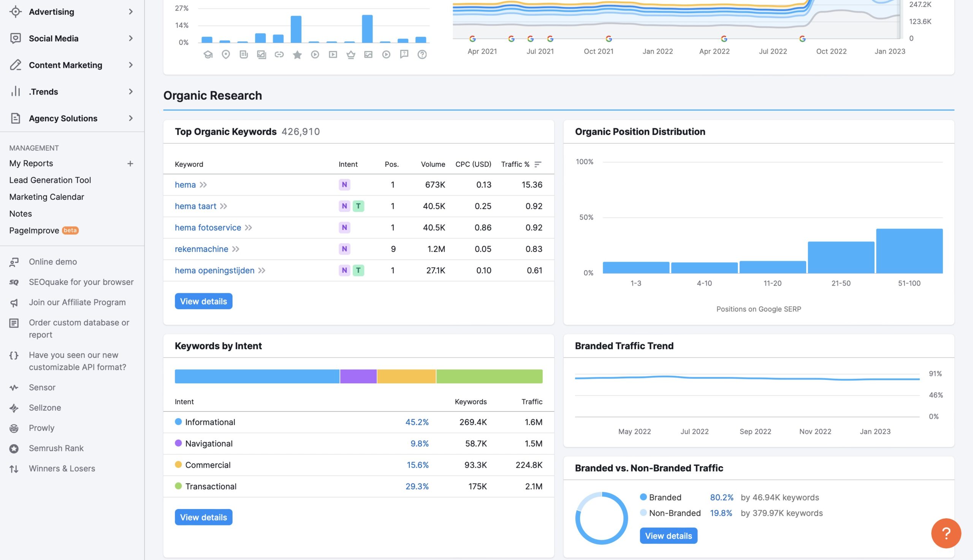The image size is (973, 560).
Task: Click the location pin SERP feature icon
Action: pos(226,55)
